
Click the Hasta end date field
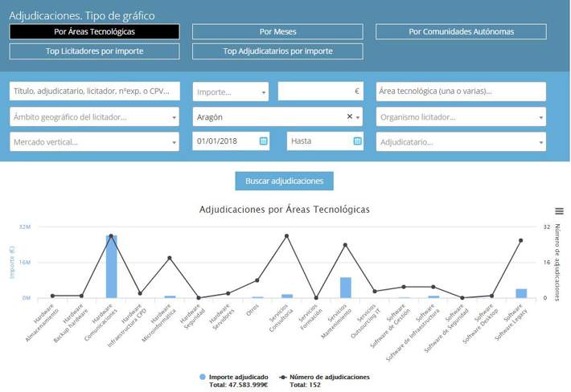point(325,141)
